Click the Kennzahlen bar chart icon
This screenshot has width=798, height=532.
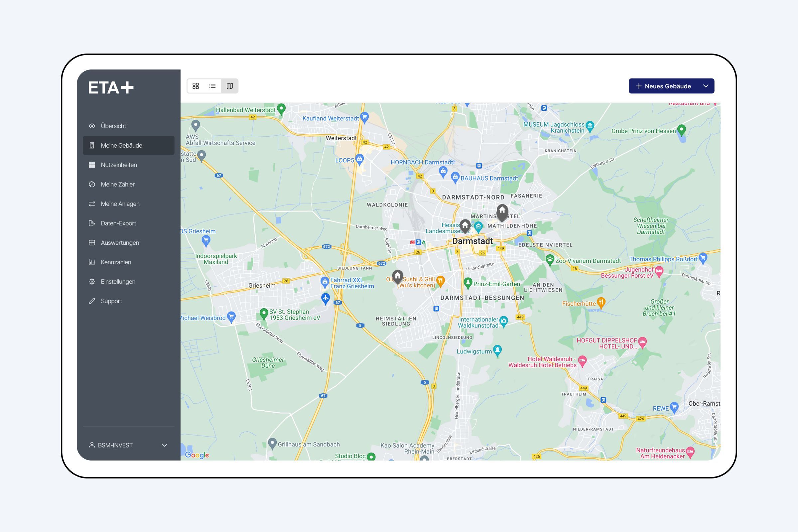pyautogui.click(x=92, y=262)
